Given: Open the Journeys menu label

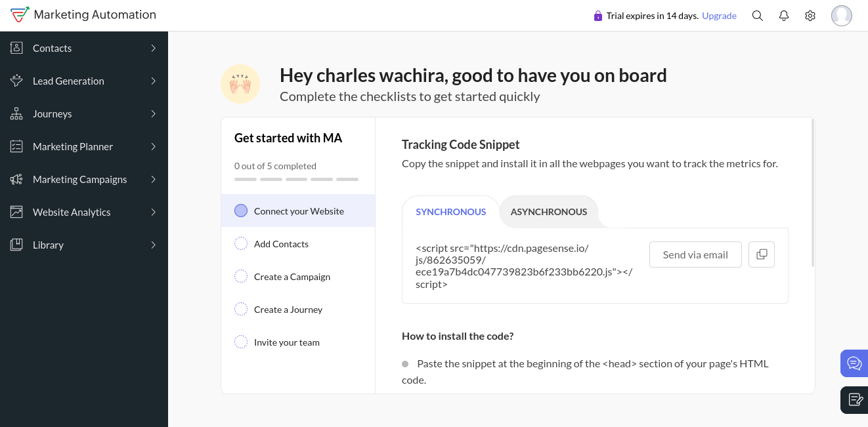Looking at the screenshot, I should click(x=53, y=114).
